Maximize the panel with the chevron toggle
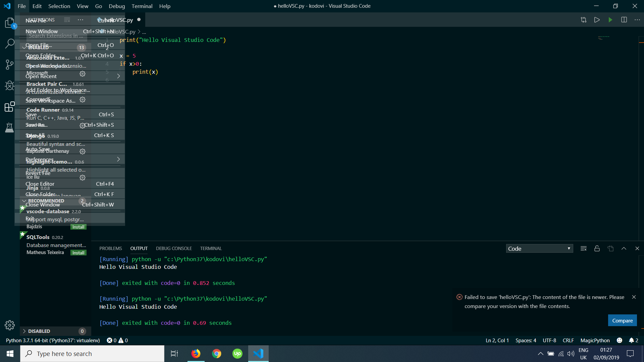Image resolution: width=644 pixels, height=362 pixels. [624, 248]
